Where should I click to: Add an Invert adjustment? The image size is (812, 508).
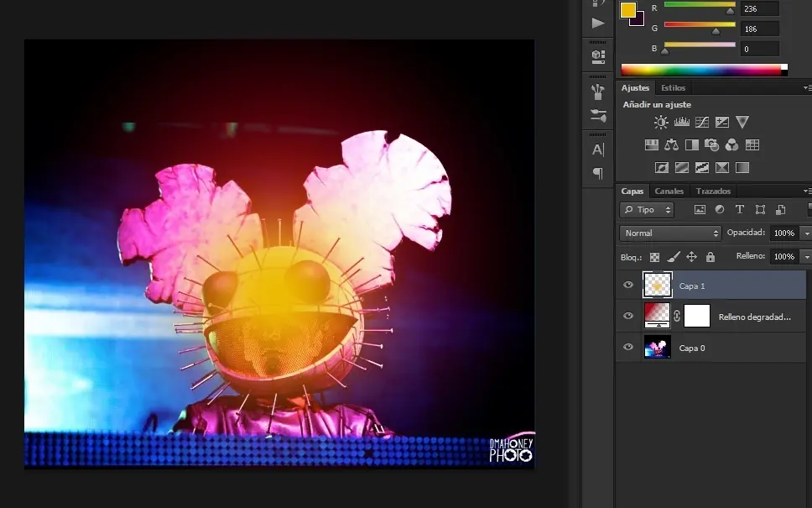(x=661, y=167)
